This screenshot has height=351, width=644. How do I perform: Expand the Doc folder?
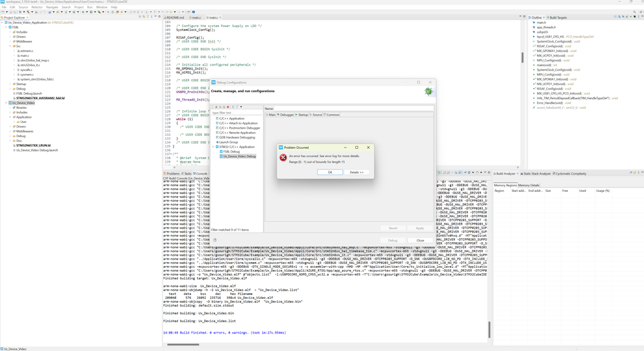(x=10, y=141)
